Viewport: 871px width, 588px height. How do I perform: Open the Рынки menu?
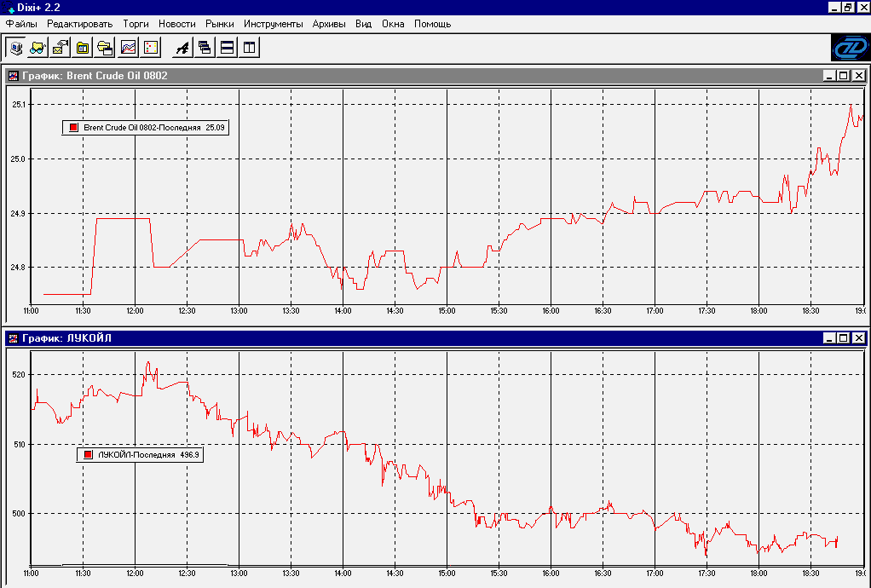click(x=219, y=24)
